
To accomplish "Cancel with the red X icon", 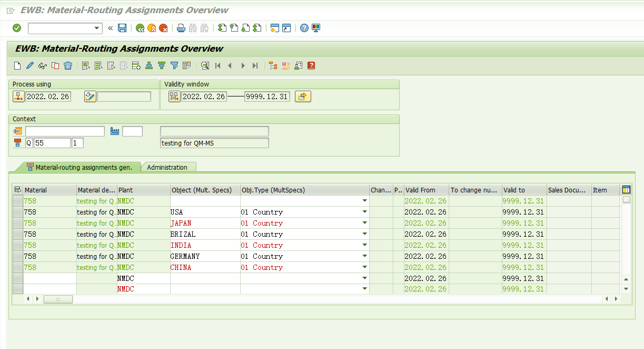I will click(163, 28).
